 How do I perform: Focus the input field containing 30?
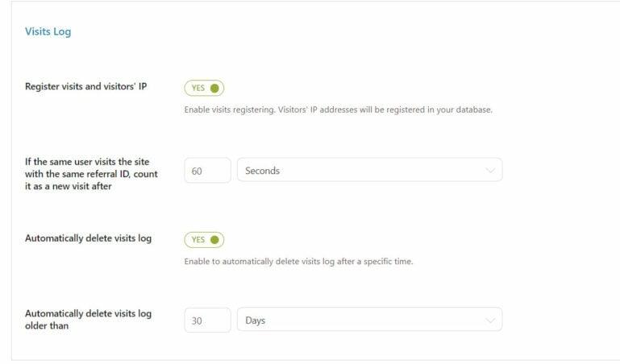(x=207, y=321)
